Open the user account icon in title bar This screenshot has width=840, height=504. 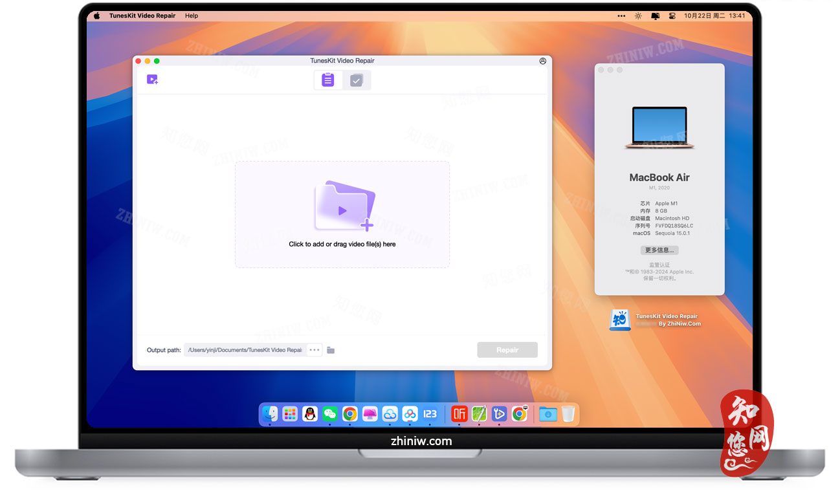tap(543, 61)
